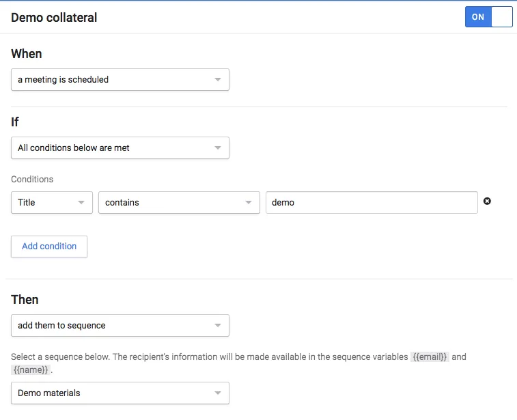This screenshot has height=420, width=517.
Task: Remove the Title contains demo condition
Action: click(487, 201)
